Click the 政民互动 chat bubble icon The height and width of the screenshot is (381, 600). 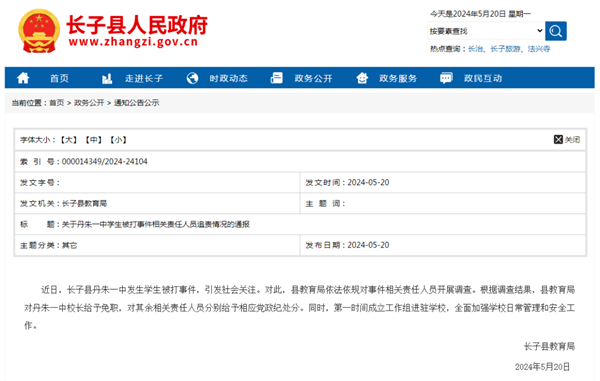pos(446,78)
